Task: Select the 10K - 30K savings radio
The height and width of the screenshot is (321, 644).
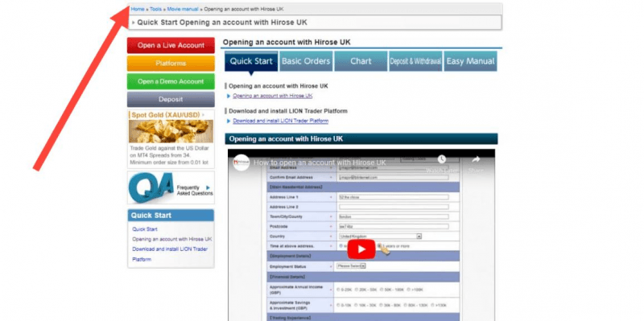Action: [x=357, y=306]
